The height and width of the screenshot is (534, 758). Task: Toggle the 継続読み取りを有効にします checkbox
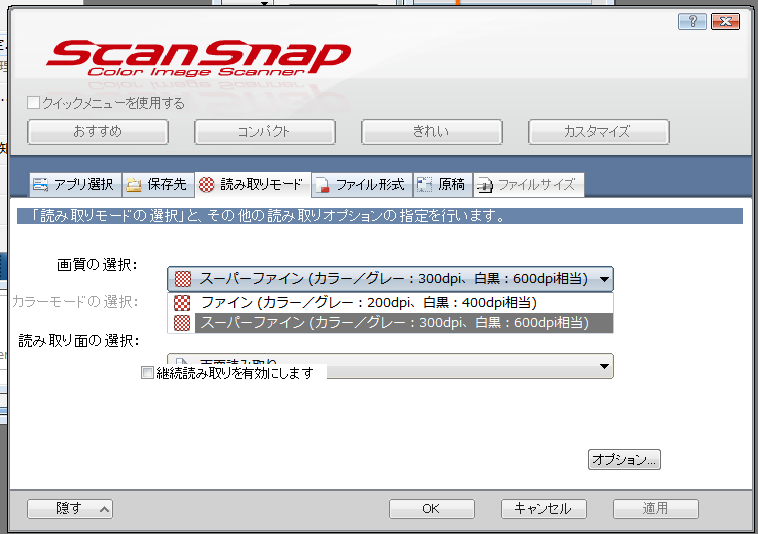(148, 373)
